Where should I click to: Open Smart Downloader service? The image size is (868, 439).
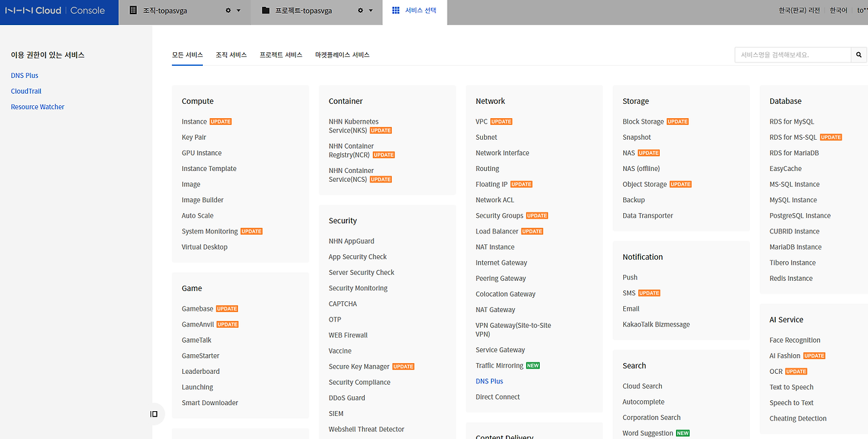click(x=210, y=403)
